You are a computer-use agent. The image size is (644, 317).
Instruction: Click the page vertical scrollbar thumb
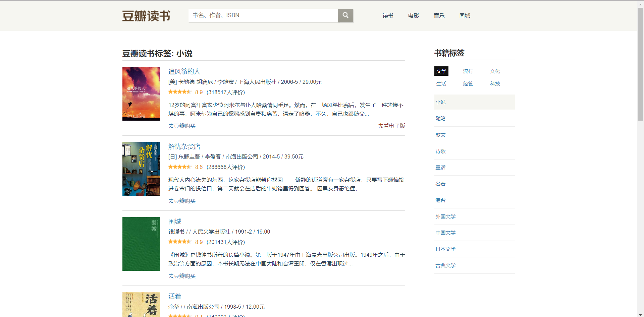pyautogui.click(x=640, y=64)
